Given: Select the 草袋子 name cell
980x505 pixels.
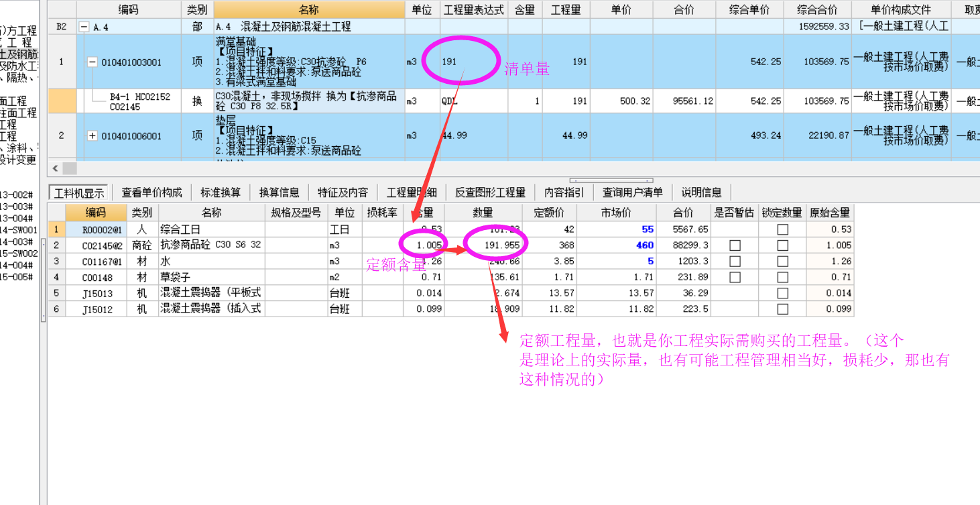Looking at the screenshot, I should coord(212,277).
